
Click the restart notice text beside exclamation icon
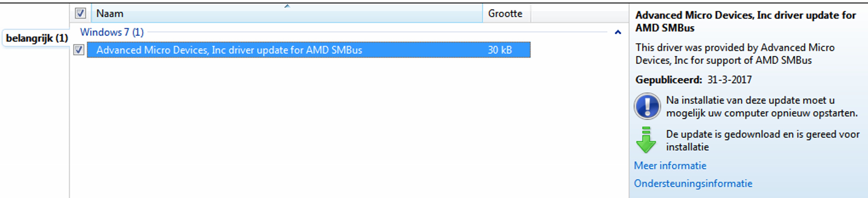coord(762,106)
